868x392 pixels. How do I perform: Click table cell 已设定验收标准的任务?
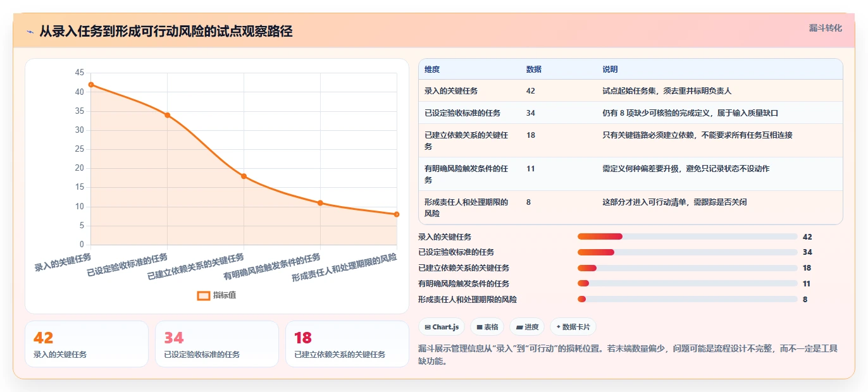462,113
